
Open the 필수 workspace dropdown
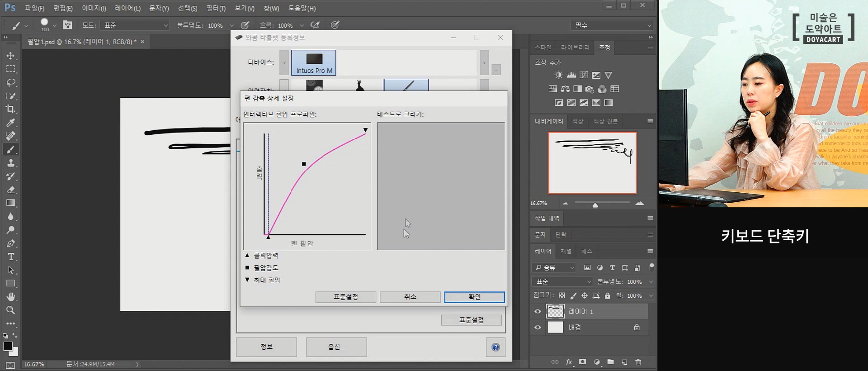point(612,25)
